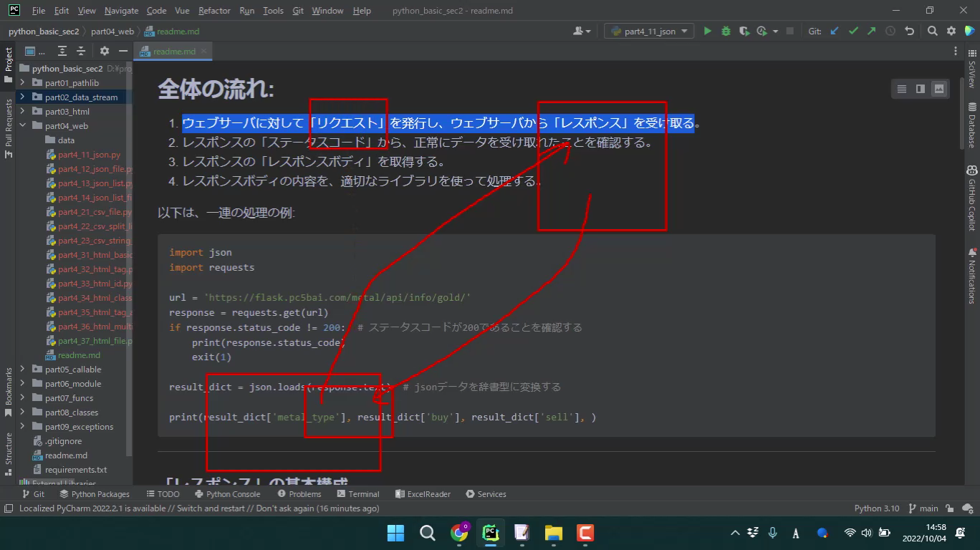Push commits using the Git push arrow
Image resolution: width=980 pixels, height=550 pixels.
871,31
